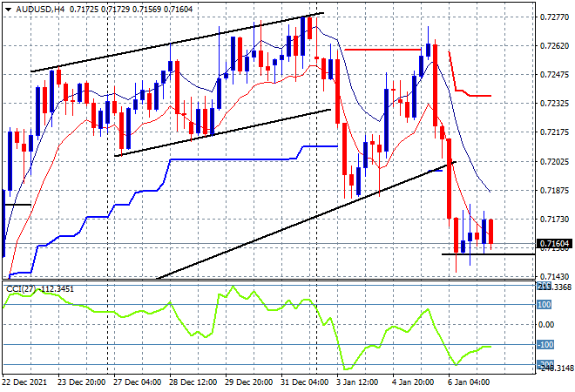
Task: Click the 0.71730 price axis label
Action: click(x=554, y=219)
